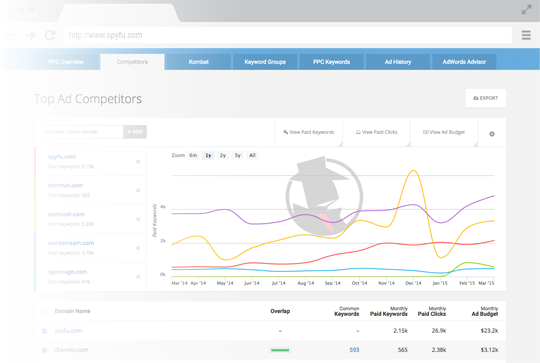
Task: Switch to the AdWords Advisor tab
Action: [x=464, y=62]
